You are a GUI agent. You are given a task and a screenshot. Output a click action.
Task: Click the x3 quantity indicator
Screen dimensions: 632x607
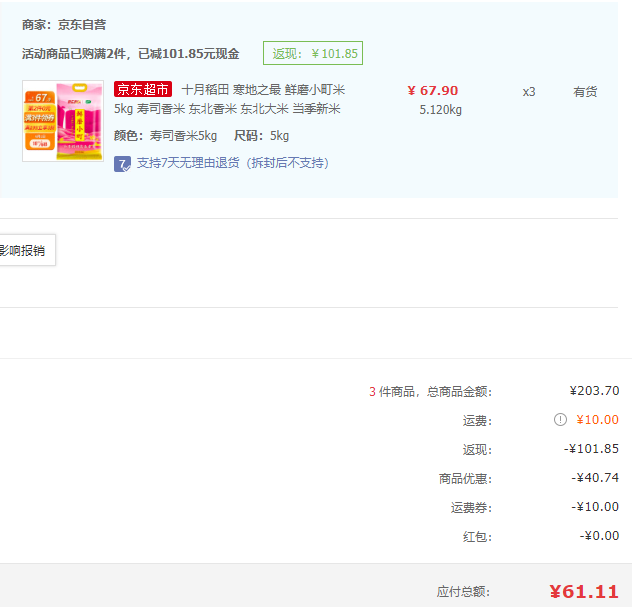[529, 91]
